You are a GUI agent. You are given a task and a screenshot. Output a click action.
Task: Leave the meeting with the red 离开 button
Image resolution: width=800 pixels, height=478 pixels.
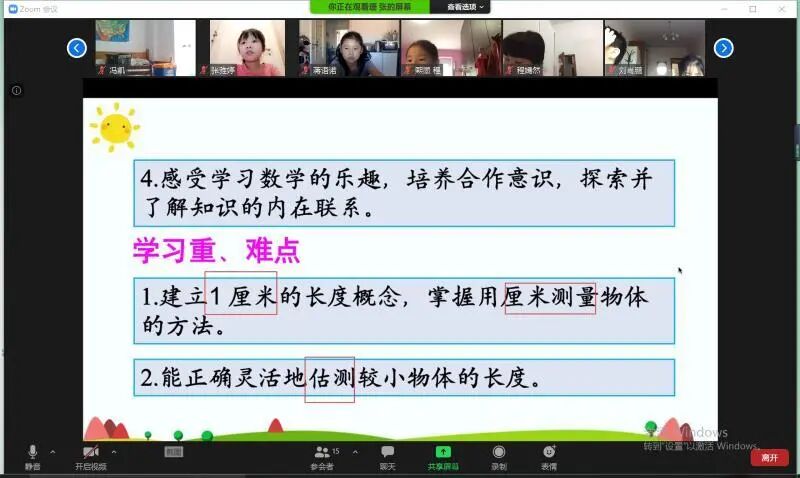[769, 458]
